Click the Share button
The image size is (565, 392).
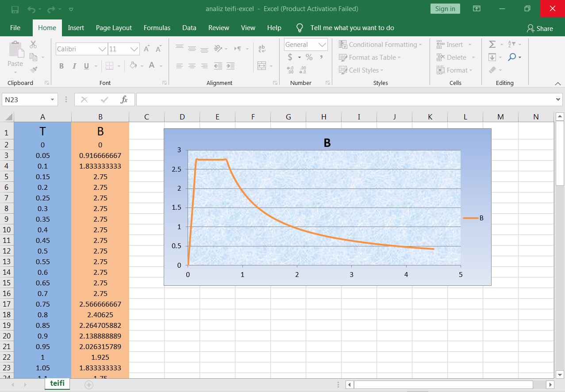coord(540,28)
